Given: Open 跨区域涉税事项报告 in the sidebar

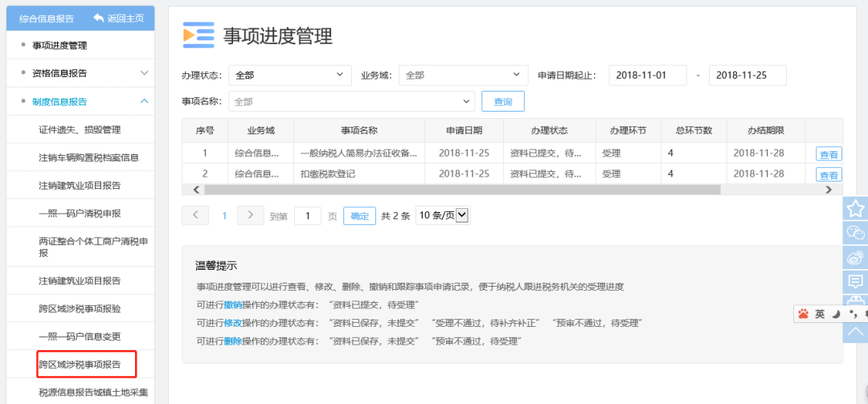Looking at the screenshot, I should 80,364.
